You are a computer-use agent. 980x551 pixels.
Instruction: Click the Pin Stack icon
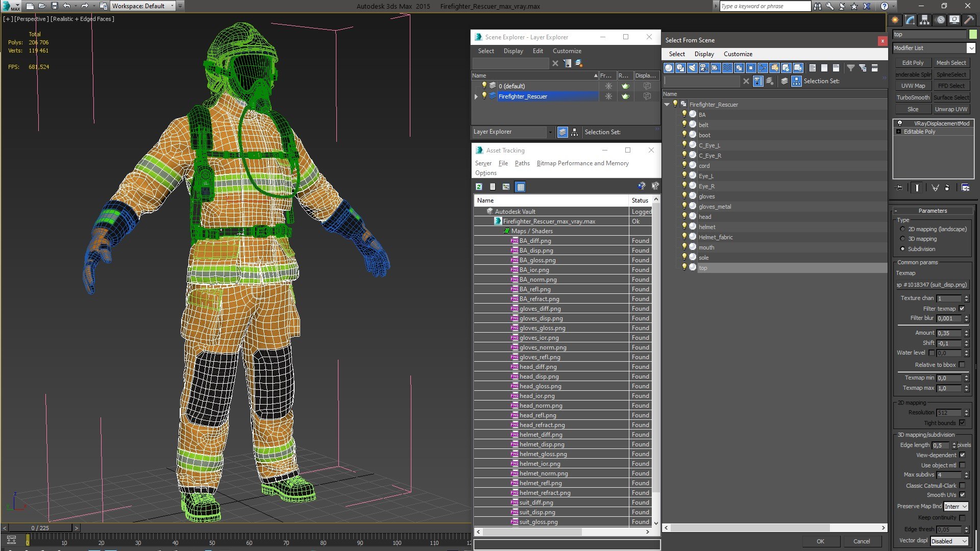pos(899,188)
